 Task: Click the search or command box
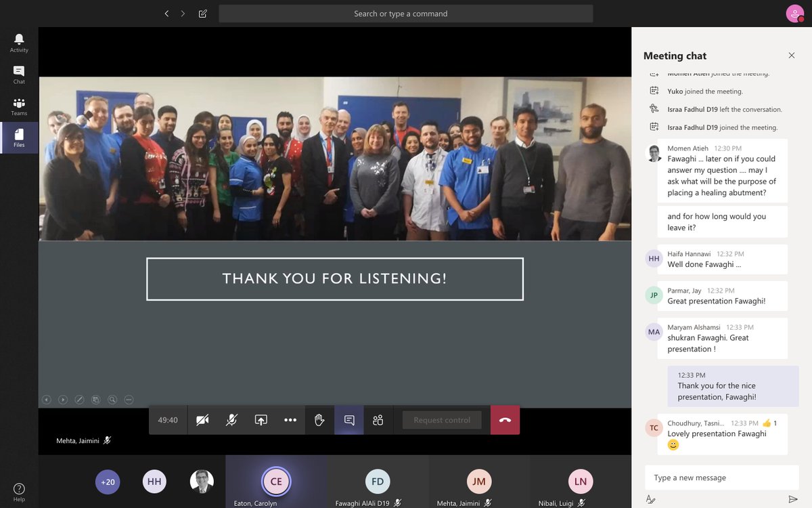(x=405, y=14)
